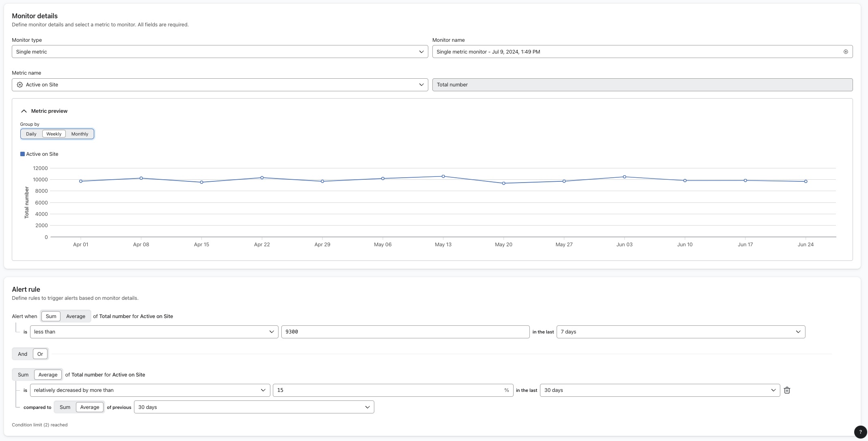The image size is (868, 441).
Task: Toggle Weekly grouping for metric preview
Action: coord(54,134)
